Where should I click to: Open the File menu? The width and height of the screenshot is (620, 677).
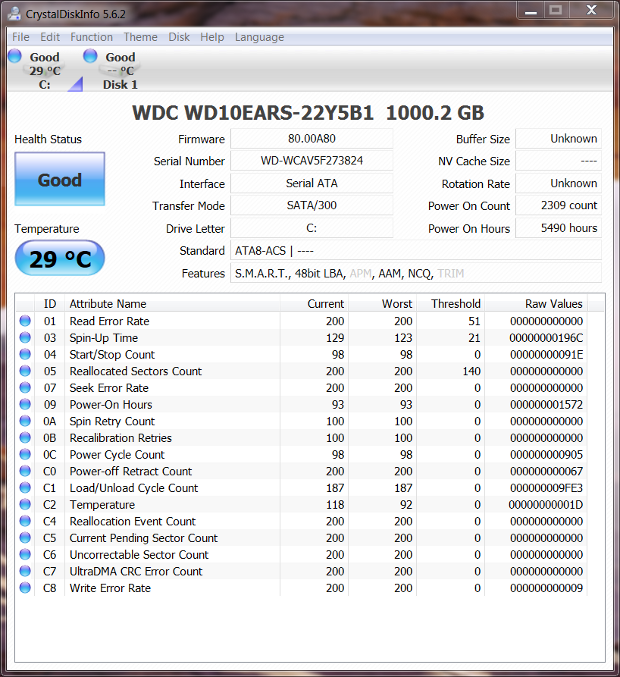pos(20,37)
